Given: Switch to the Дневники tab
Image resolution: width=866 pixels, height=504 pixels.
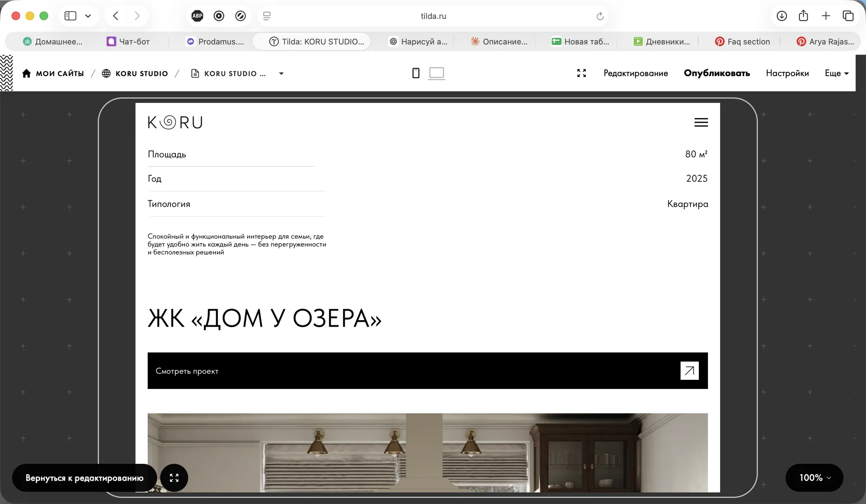Looking at the screenshot, I should pyautogui.click(x=662, y=42).
